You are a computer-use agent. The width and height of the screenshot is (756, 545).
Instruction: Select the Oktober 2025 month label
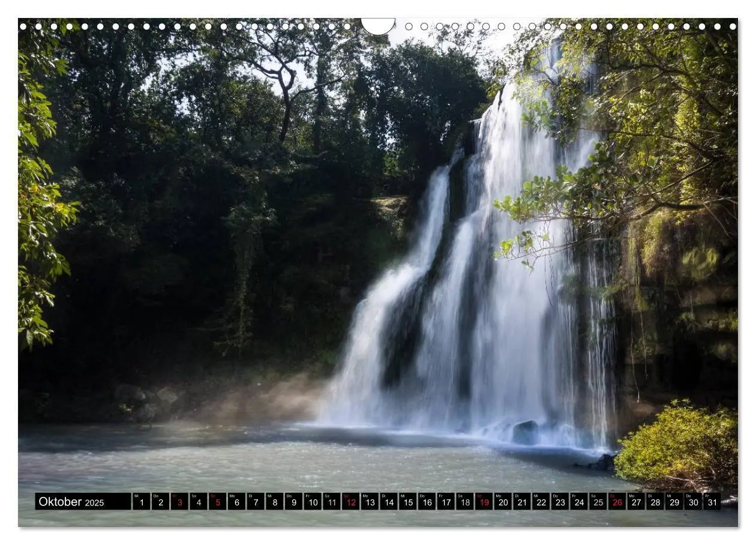83,502
